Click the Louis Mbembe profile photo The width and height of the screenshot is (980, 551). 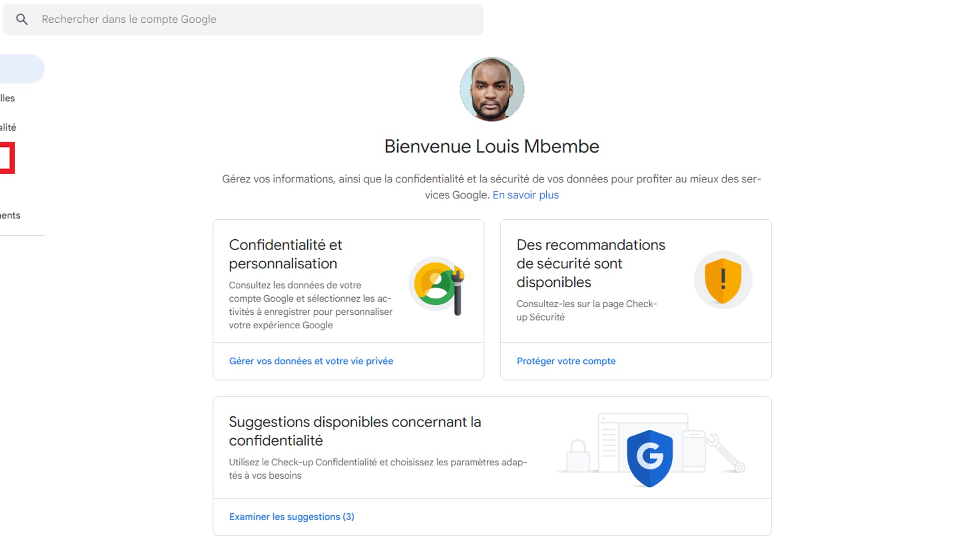pyautogui.click(x=492, y=89)
